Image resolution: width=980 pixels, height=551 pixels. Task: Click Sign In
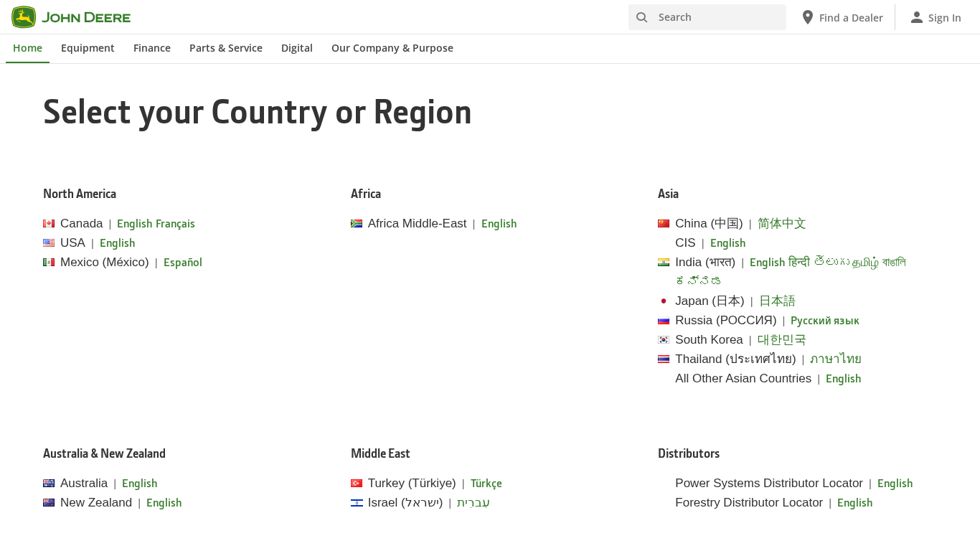[936, 17]
